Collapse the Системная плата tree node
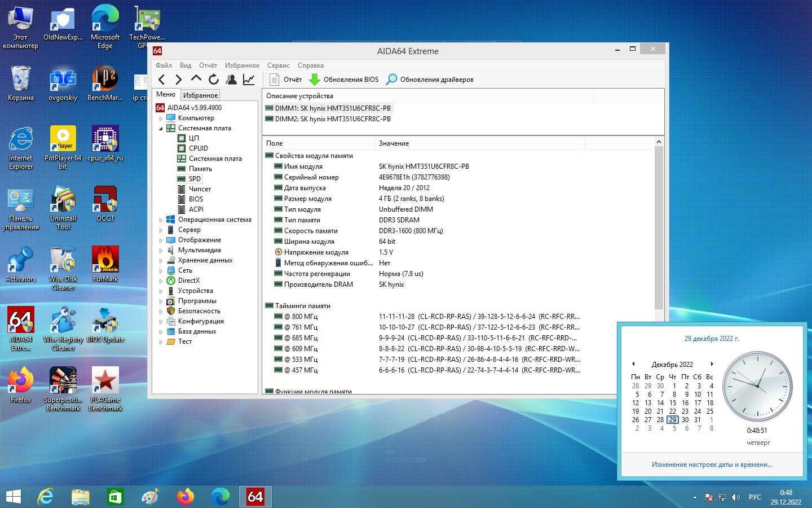This screenshot has height=508, width=812. pos(161,129)
